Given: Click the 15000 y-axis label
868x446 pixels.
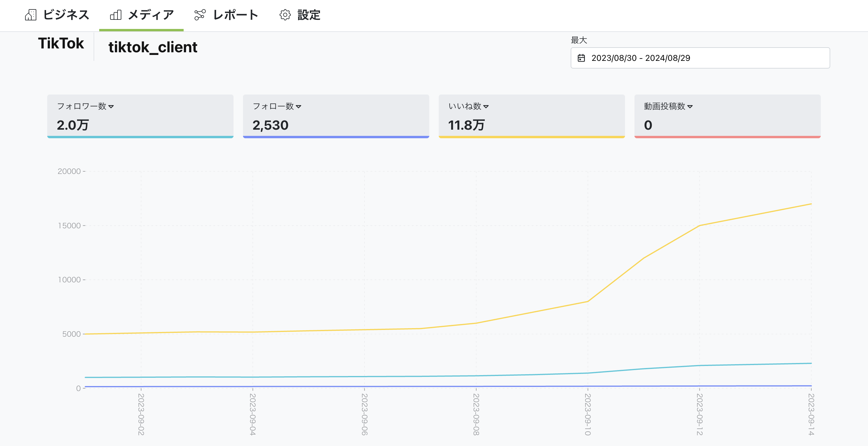Looking at the screenshot, I should click(x=69, y=226).
